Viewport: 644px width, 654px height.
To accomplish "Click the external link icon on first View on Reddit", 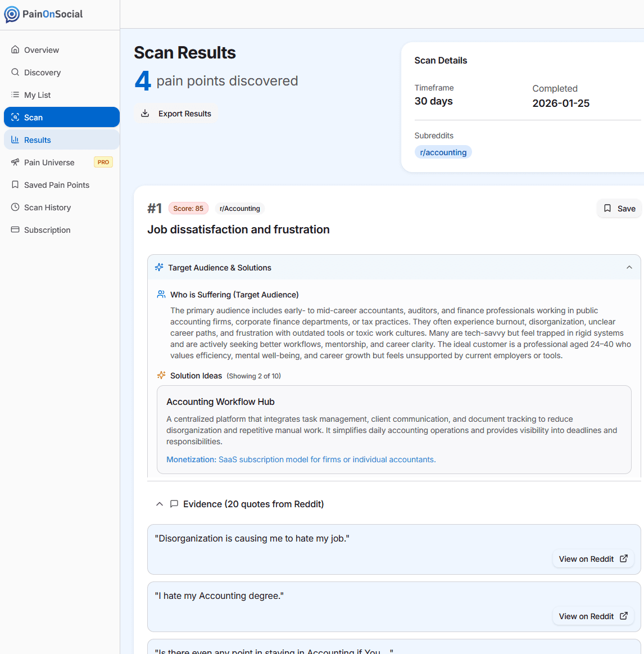I will coord(623,558).
